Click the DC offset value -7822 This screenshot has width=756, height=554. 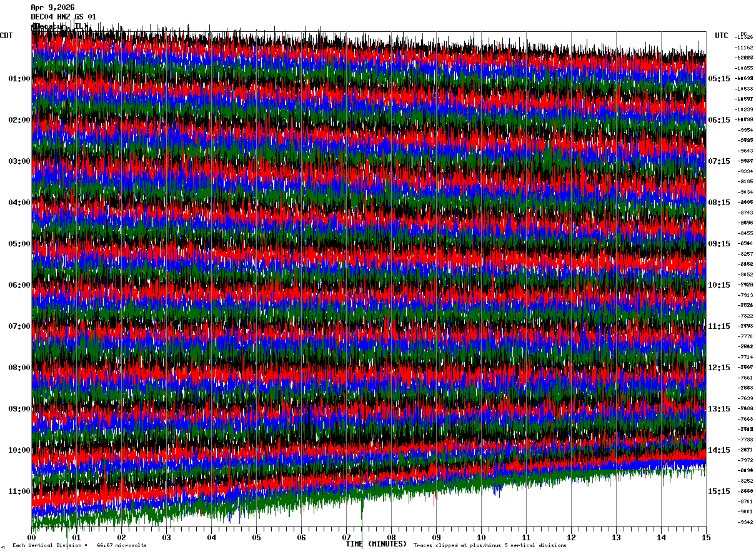[x=745, y=316]
